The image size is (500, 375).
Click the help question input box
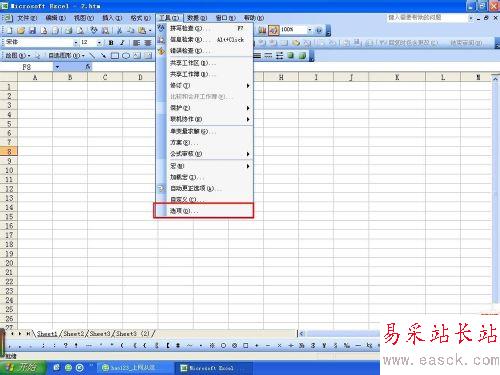(x=427, y=17)
